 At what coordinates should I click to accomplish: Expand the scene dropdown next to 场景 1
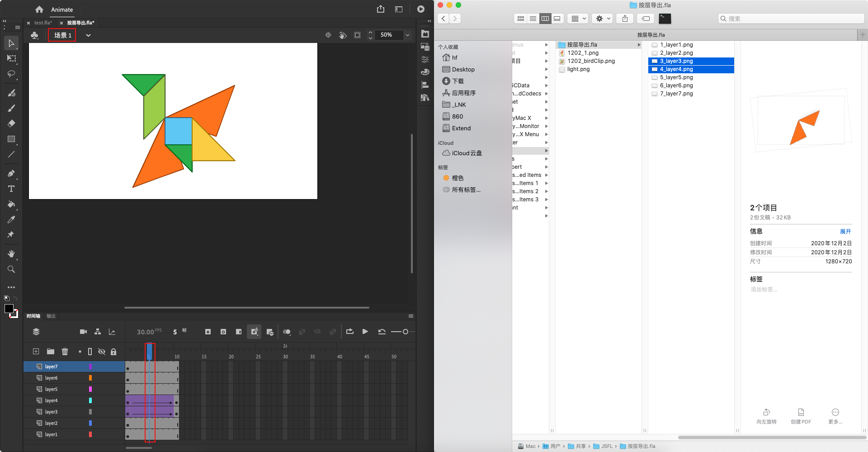coord(88,35)
